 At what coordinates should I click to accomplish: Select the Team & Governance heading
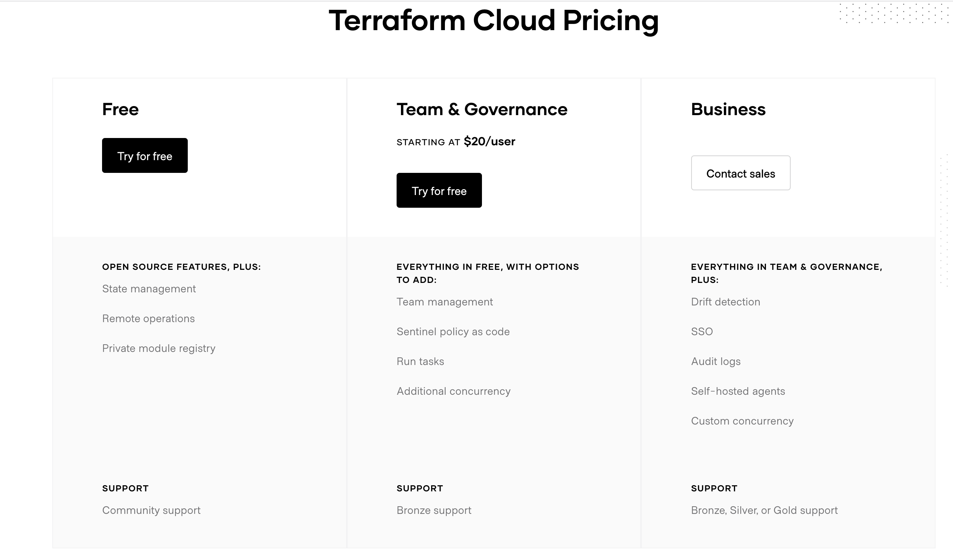pyautogui.click(x=482, y=109)
